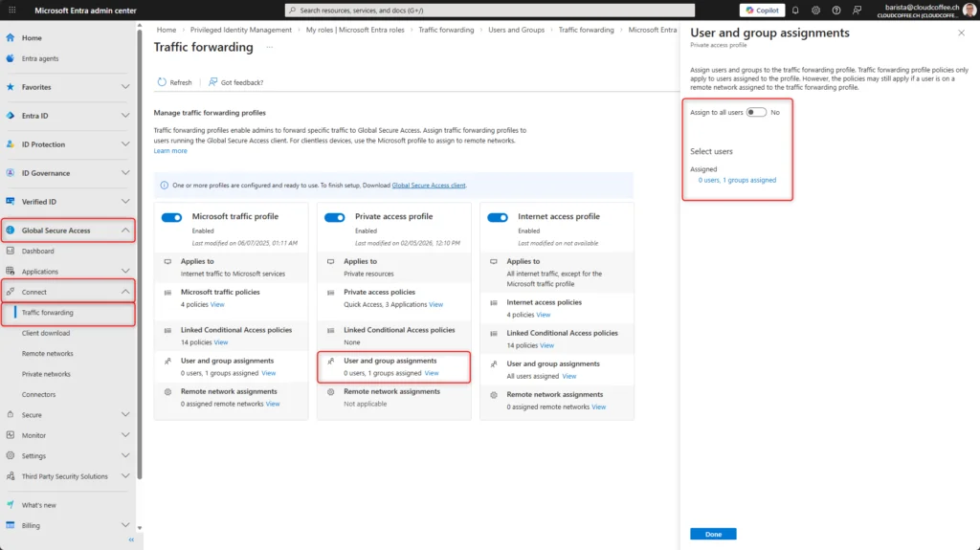Screen dimensions: 980x550
Task: Open Remote networks in sidebar
Action: click(48, 354)
